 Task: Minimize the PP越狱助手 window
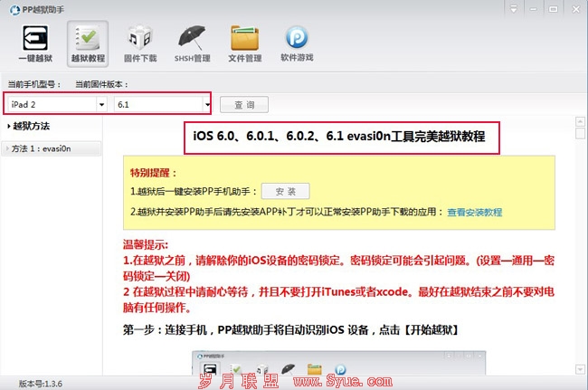[x=533, y=9]
